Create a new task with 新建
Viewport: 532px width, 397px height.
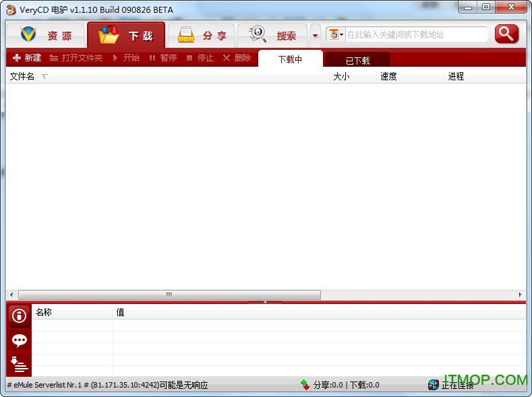tap(27, 58)
